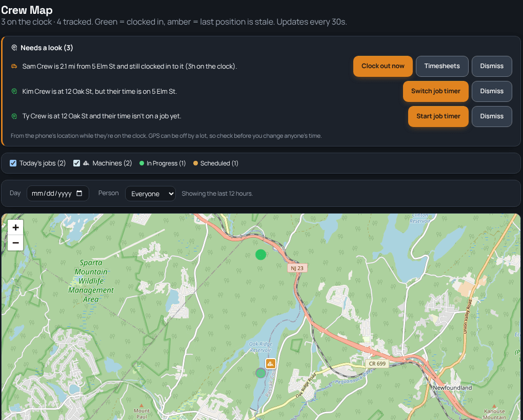This screenshot has height=420, width=523.
Task: Click the In Progress (1) legend text
Action: (166, 163)
